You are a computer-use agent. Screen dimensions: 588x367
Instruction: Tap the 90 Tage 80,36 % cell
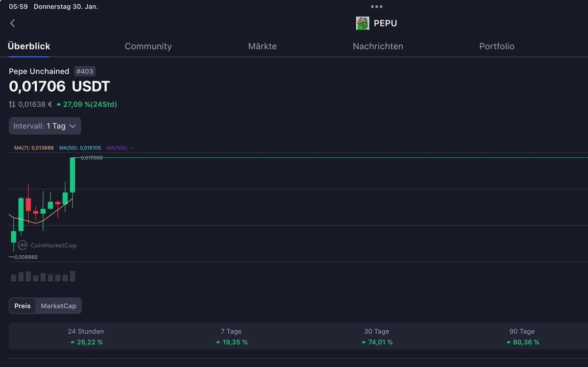click(522, 337)
